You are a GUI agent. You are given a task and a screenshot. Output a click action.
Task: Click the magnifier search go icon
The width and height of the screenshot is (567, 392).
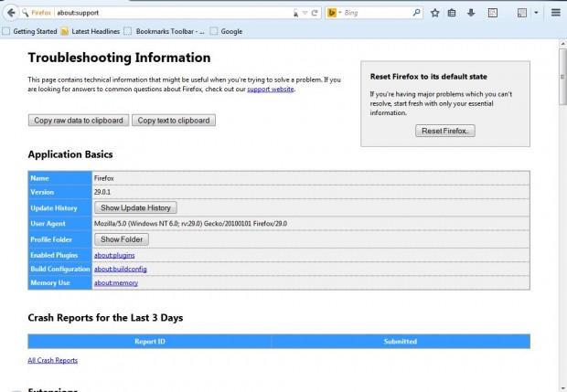click(x=417, y=13)
